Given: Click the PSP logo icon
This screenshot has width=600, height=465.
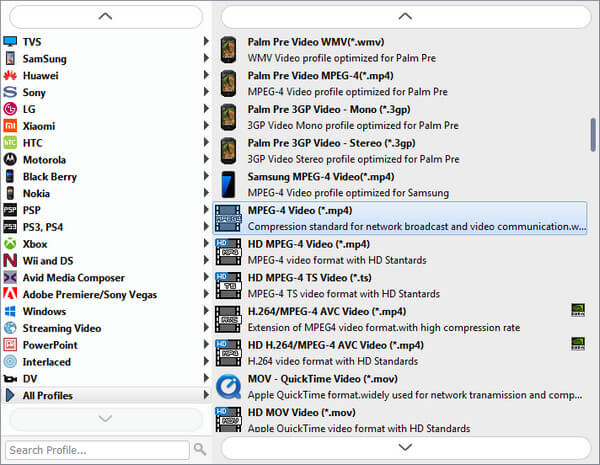Looking at the screenshot, I should tap(10, 210).
